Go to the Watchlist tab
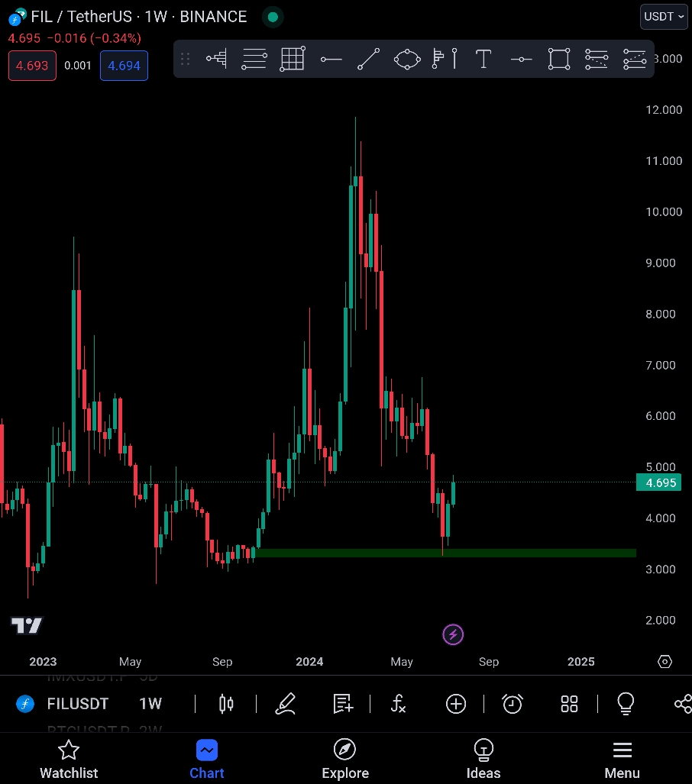This screenshot has width=692, height=784. (x=69, y=760)
